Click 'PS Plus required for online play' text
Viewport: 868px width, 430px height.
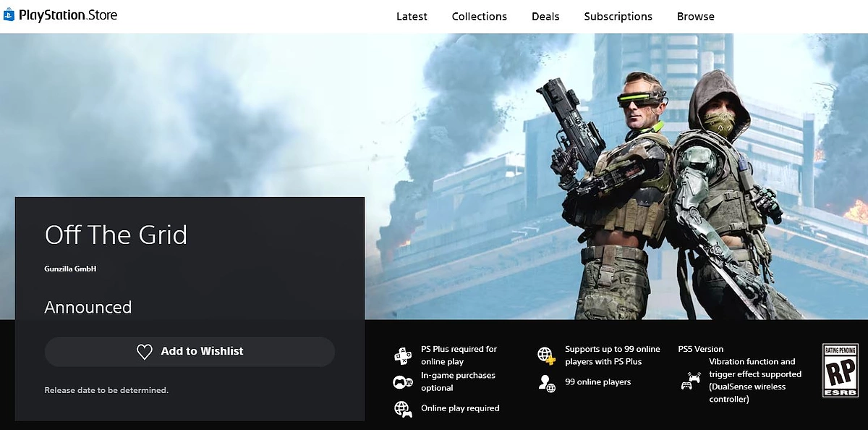(459, 355)
